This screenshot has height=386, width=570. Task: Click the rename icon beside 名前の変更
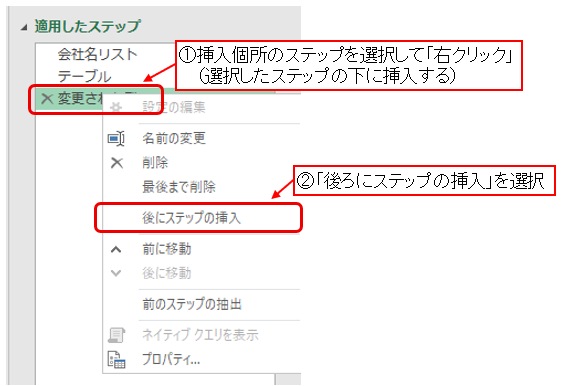(x=116, y=138)
